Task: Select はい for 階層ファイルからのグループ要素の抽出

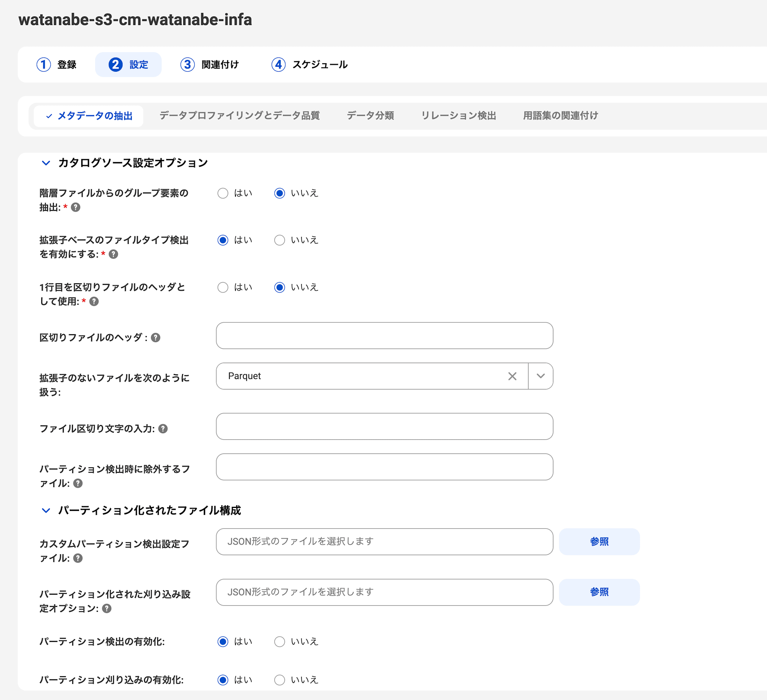Action: tap(223, 193)
